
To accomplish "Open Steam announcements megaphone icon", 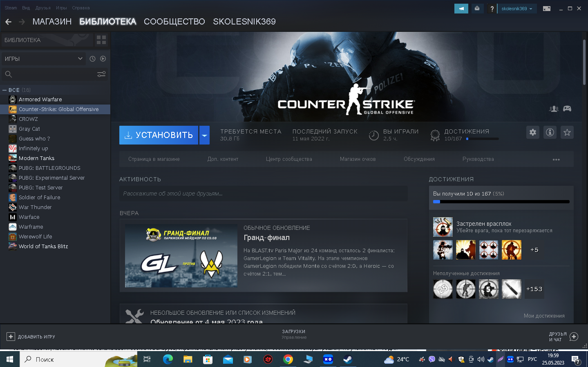I will coord(461,8).
